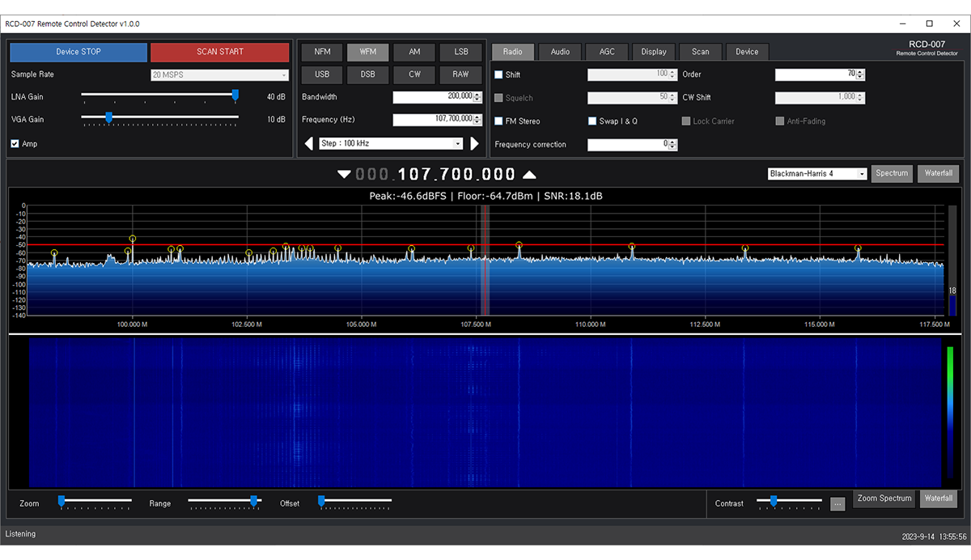Click the left arrow to step frequency down
971x560 pixels.
point(308,144)
